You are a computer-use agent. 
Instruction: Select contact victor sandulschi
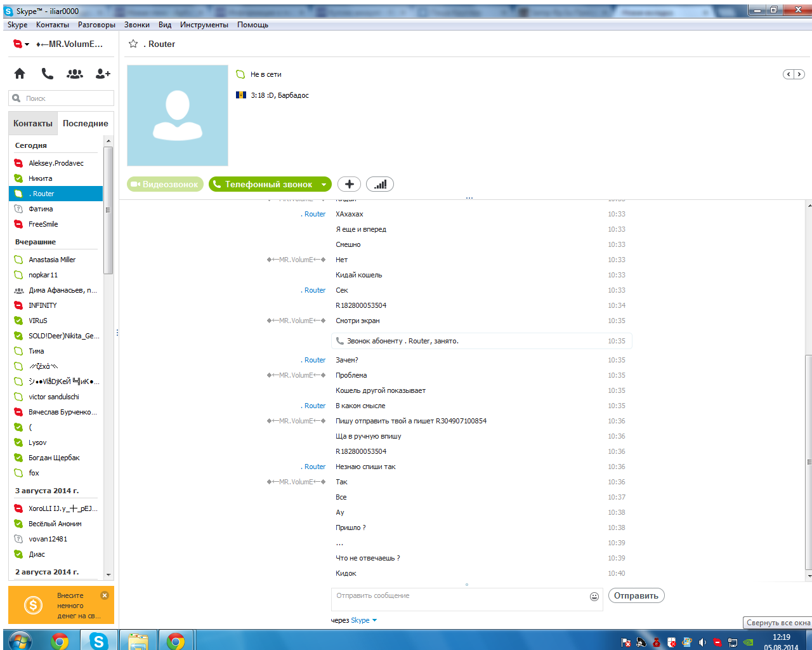tap(56, 397)
